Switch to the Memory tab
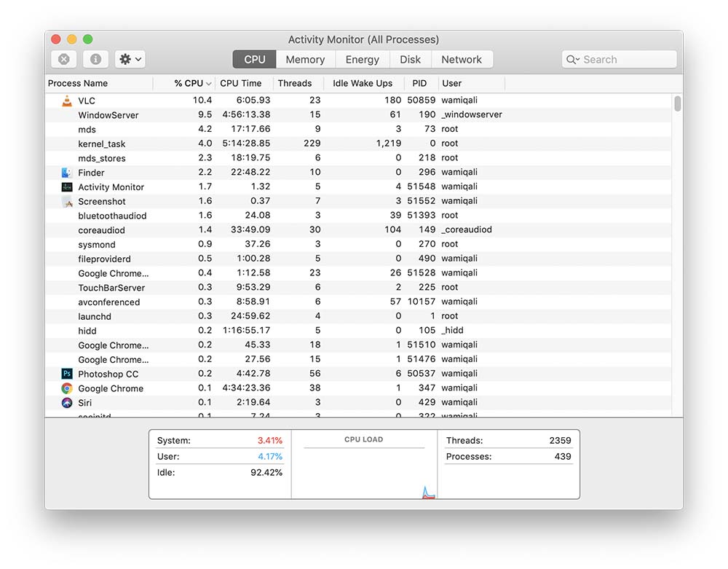The width and height of the screenshot is (728, 569). (305, 60)
